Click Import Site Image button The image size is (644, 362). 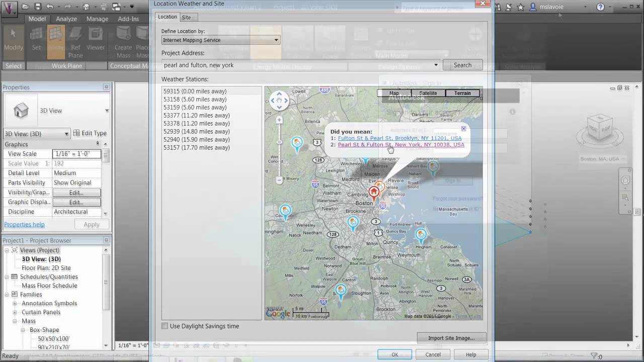[451, 338]
